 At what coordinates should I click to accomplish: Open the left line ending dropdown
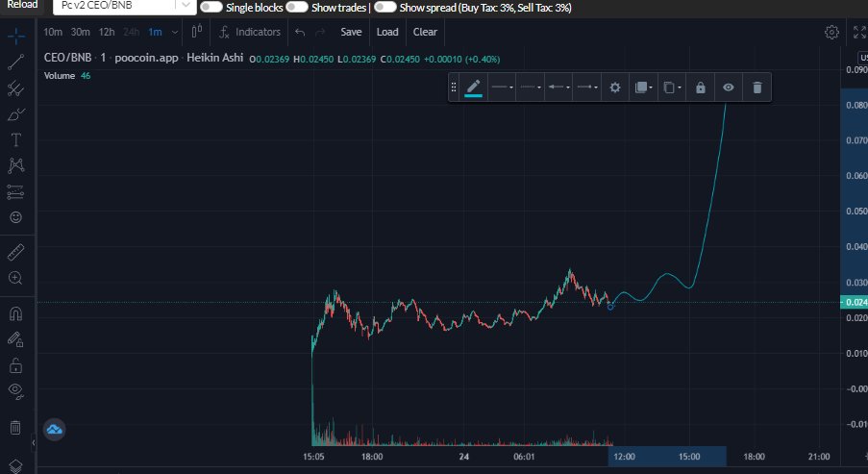[558, 87]
